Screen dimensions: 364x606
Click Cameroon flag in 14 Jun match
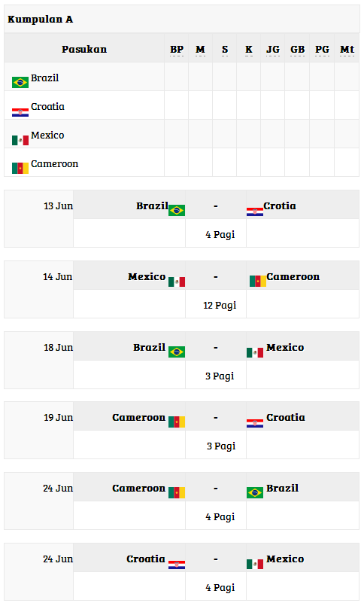(258, 281)
